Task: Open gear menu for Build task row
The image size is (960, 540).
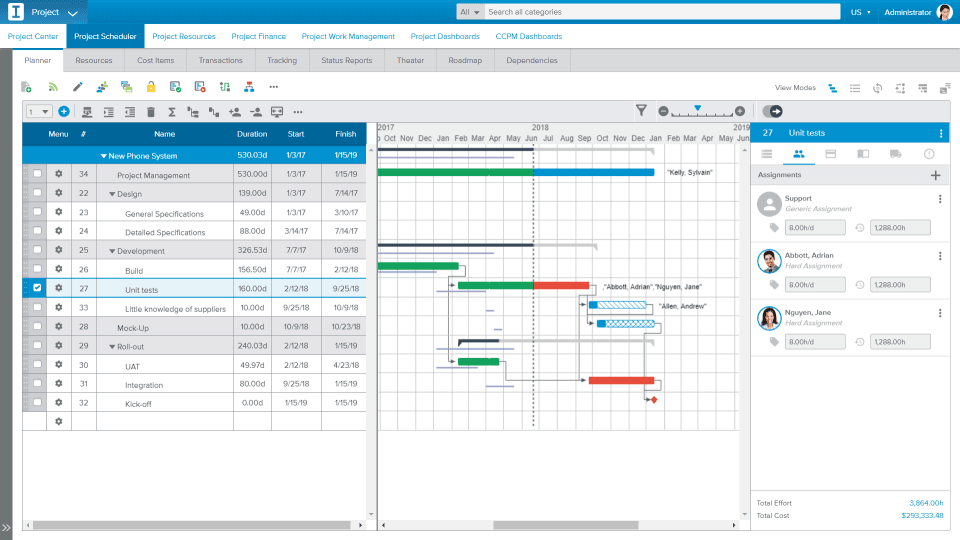Action: coord(59,269)
